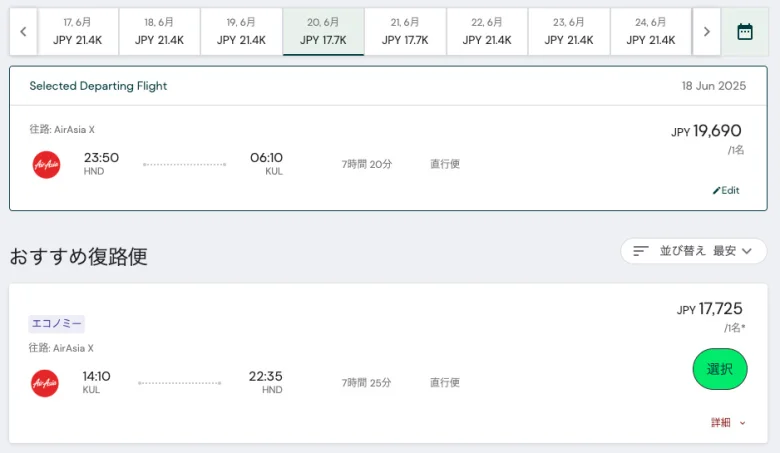Select the 17. 6月 date tab
Screen dimensions: 780x453
[x=78, y=32]
